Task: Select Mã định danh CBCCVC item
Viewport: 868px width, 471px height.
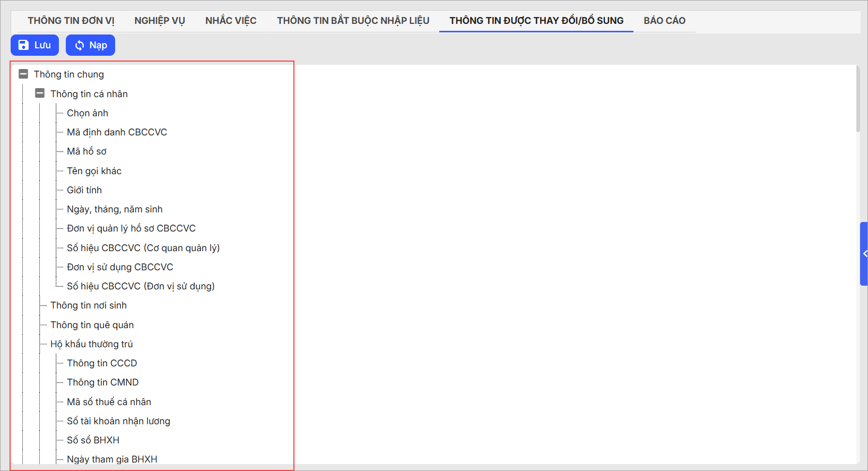Action: (x=117, y=132)
